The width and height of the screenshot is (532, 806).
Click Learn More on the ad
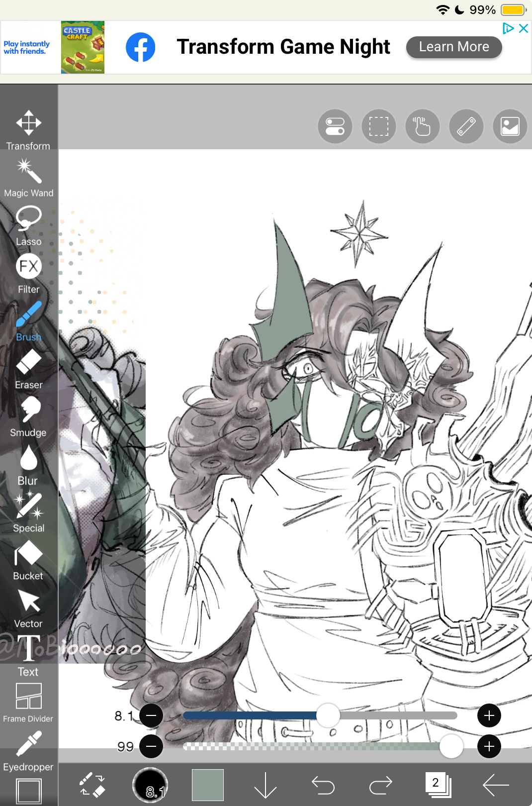tap(453, 47)
